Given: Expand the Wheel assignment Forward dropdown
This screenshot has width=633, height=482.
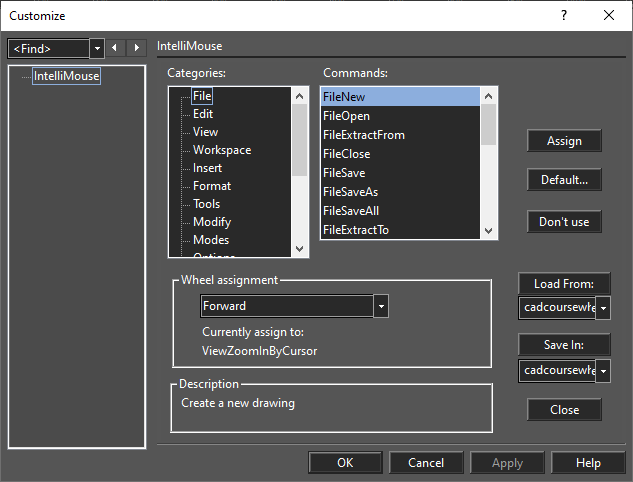Looking at the screenshot, I should click(381, 306).
